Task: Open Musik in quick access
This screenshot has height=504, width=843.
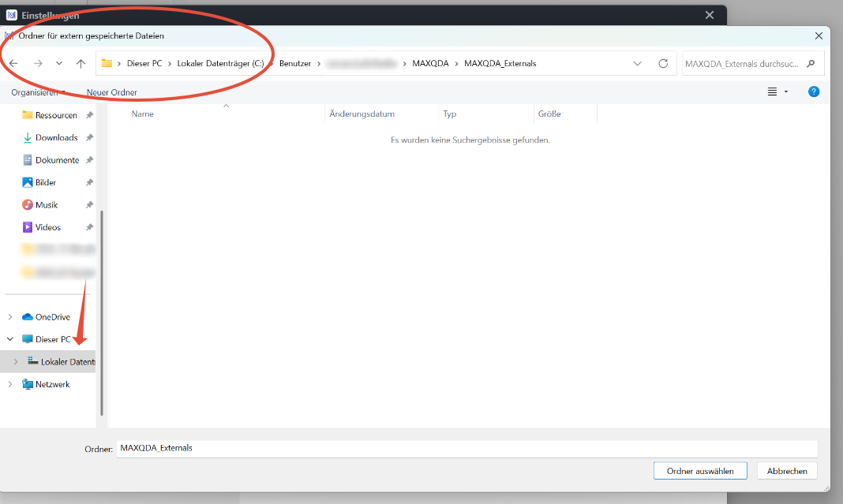Action: pyautogui.click(x=47, y=205)
